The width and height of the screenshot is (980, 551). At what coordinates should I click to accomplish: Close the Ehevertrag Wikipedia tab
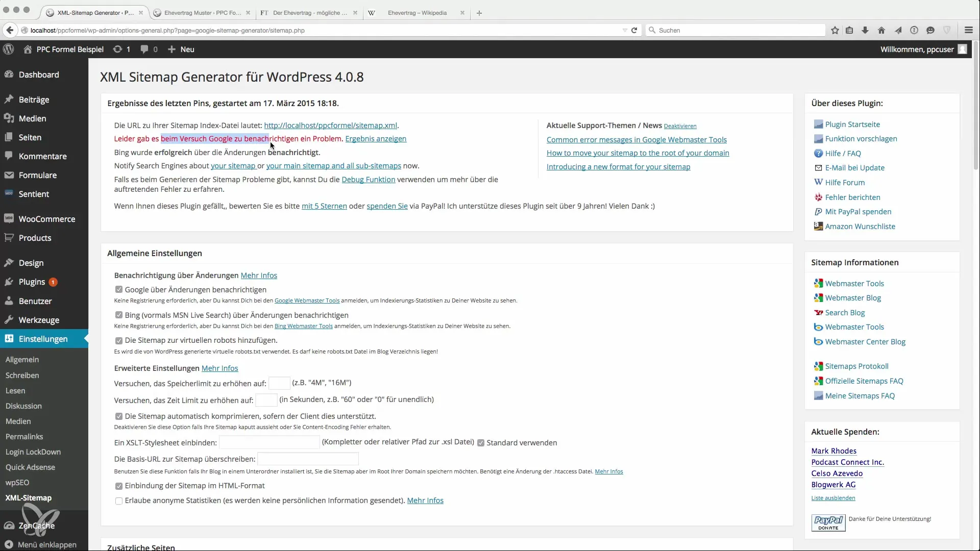tap(462, 13)
